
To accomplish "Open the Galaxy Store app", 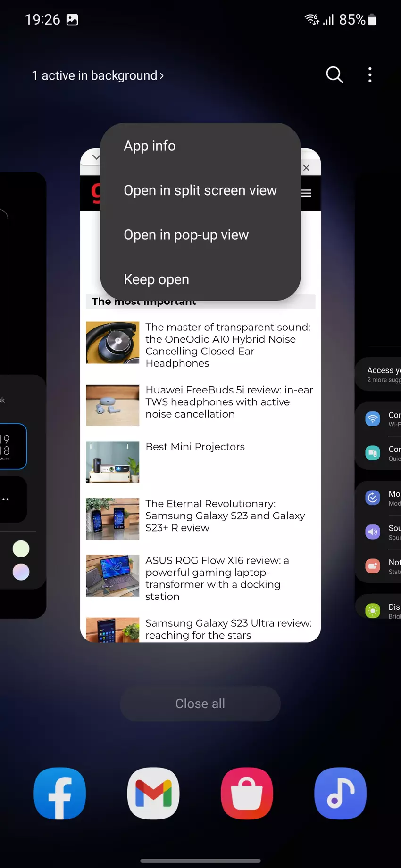I will point(247,793).
